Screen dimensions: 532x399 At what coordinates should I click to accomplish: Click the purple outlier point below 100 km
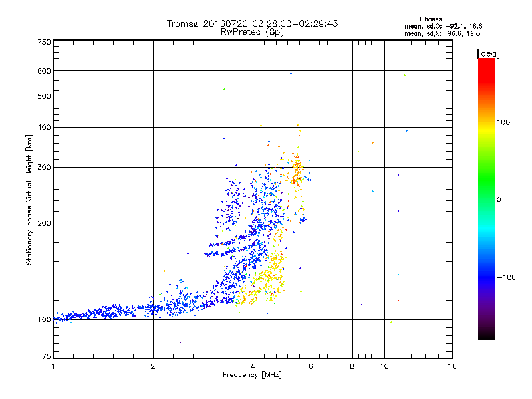pos(180,342)
